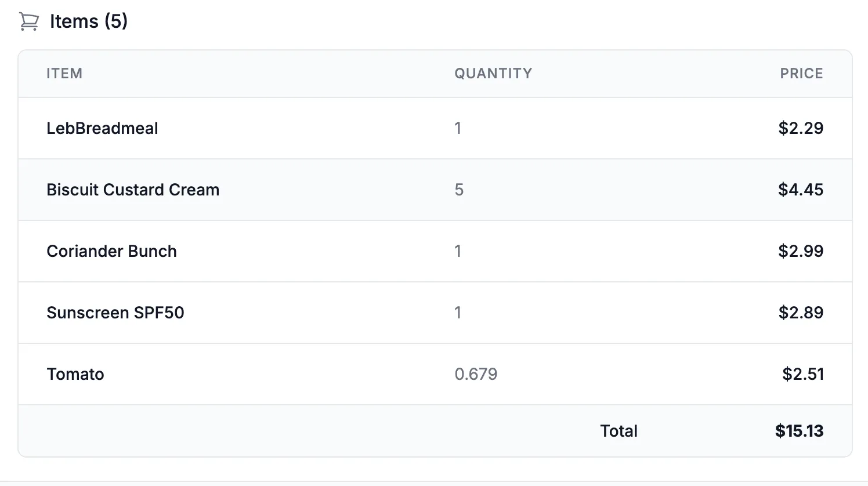Click the Items (5) heading
868x486 pixels.
pos(88,21)
